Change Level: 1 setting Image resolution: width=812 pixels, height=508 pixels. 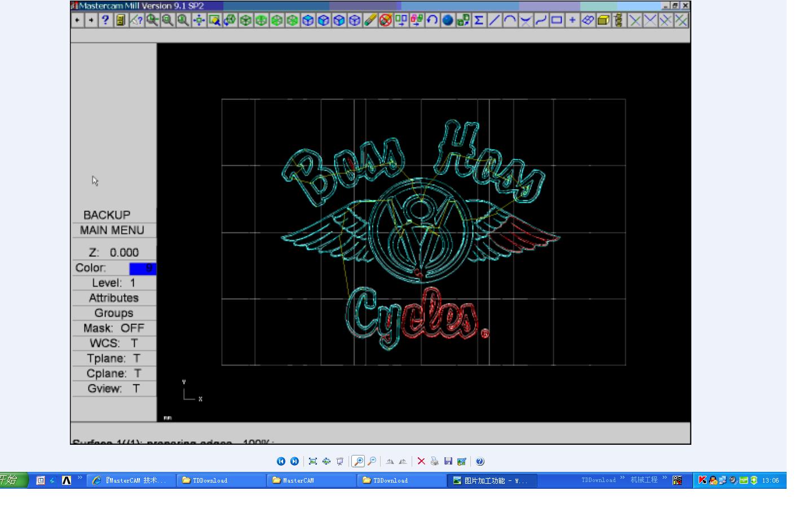(114, 283)
